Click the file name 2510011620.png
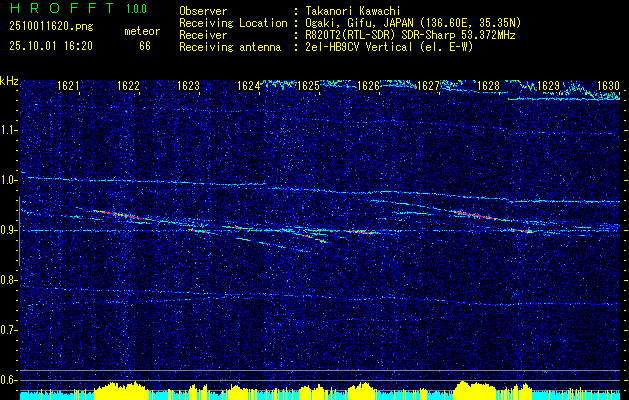Viewport: 629px width, 400px height. click(x=51, y=26)
